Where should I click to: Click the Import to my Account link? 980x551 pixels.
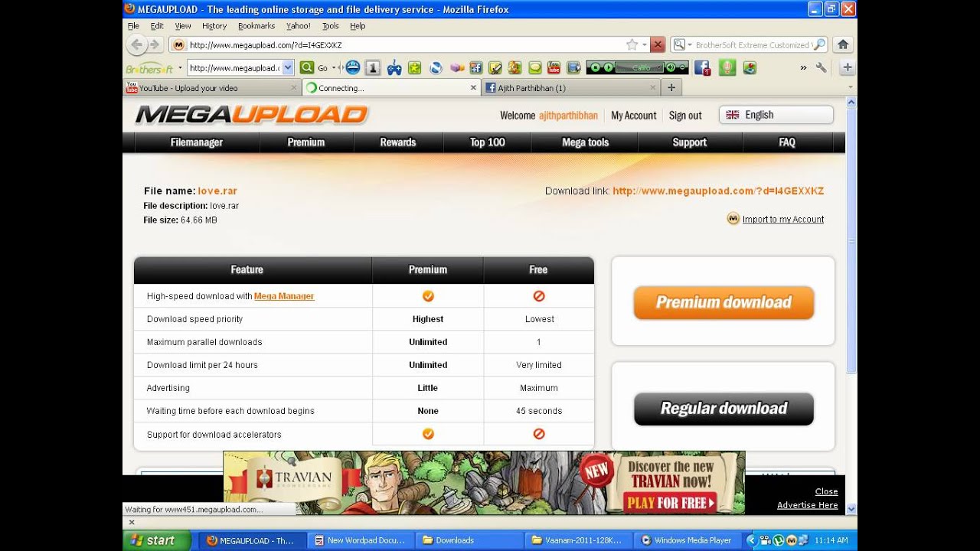click(783, 220)
